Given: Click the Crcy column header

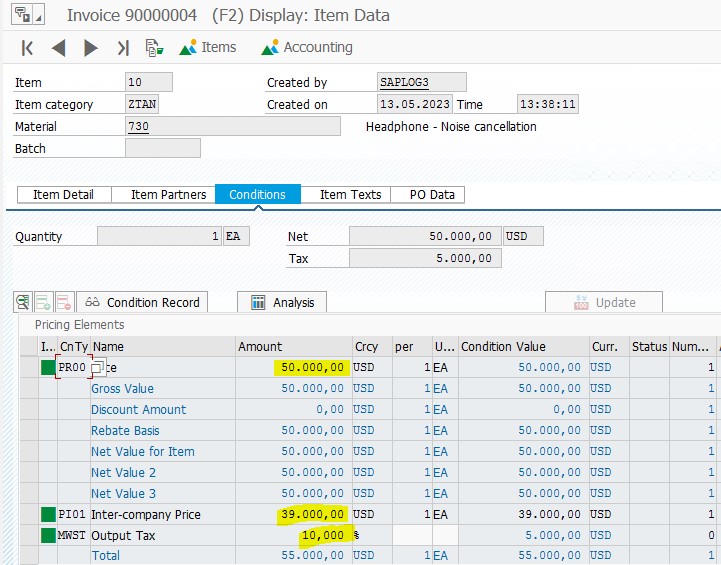Looking at the screenshot, I should 372,347.
